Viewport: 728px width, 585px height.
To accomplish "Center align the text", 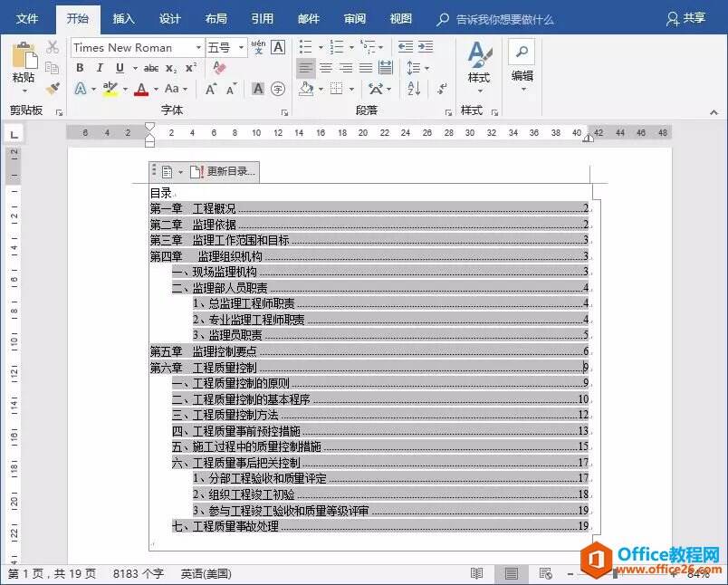I will pos(326,68).
